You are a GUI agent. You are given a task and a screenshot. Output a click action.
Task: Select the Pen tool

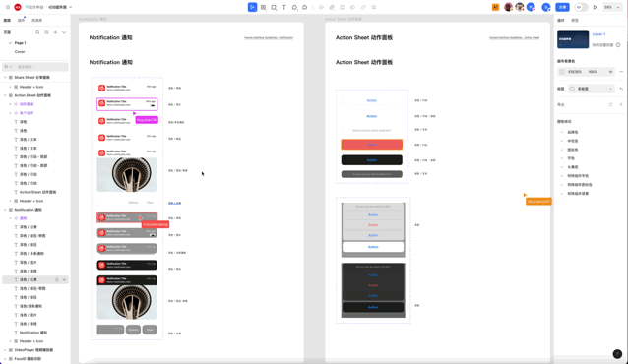294,7
